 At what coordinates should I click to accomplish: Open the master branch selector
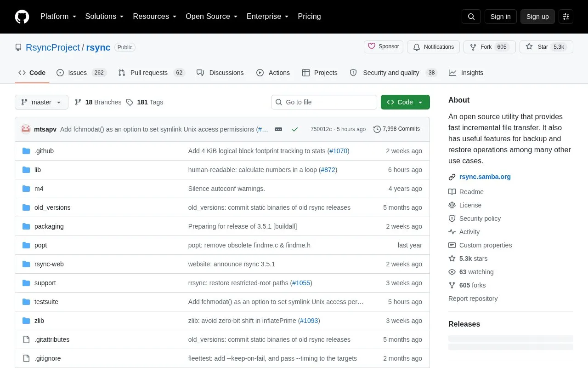click(41, 102)
